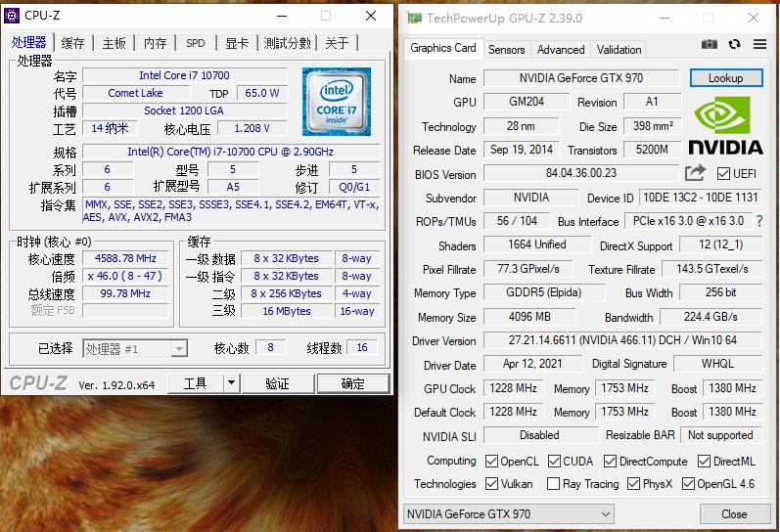Click the CPU-Z title bar icon

12,16
